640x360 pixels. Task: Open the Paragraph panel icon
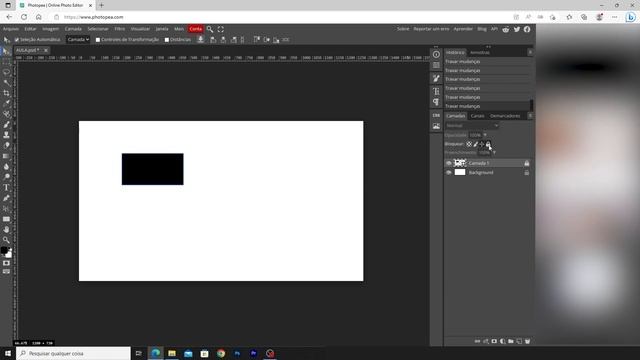436,102
